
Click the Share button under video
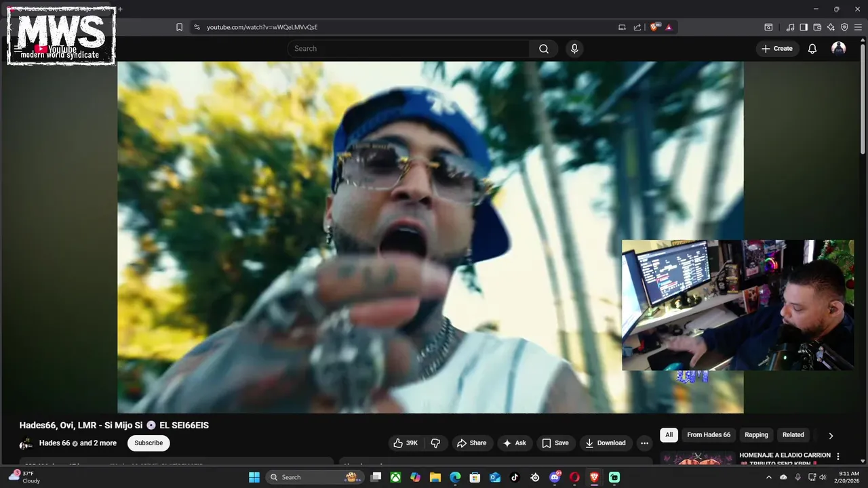pos(471,443)
